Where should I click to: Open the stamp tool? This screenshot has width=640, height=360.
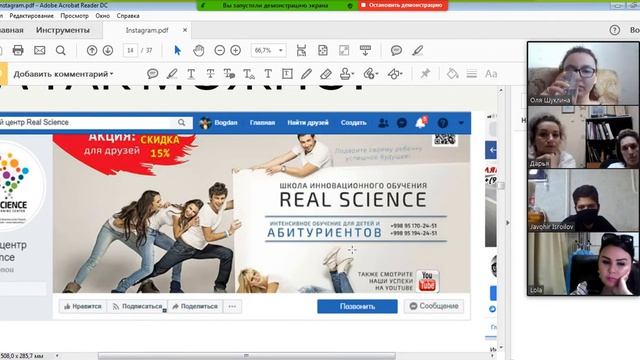click(347, 73)
